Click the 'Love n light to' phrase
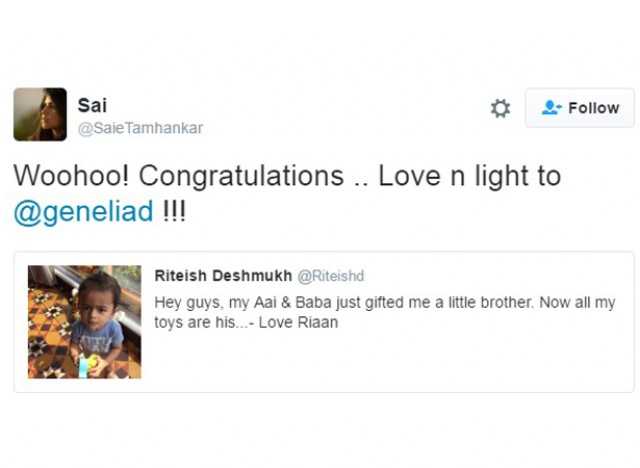Screen dimensions: 640x468 pos(470,176)
